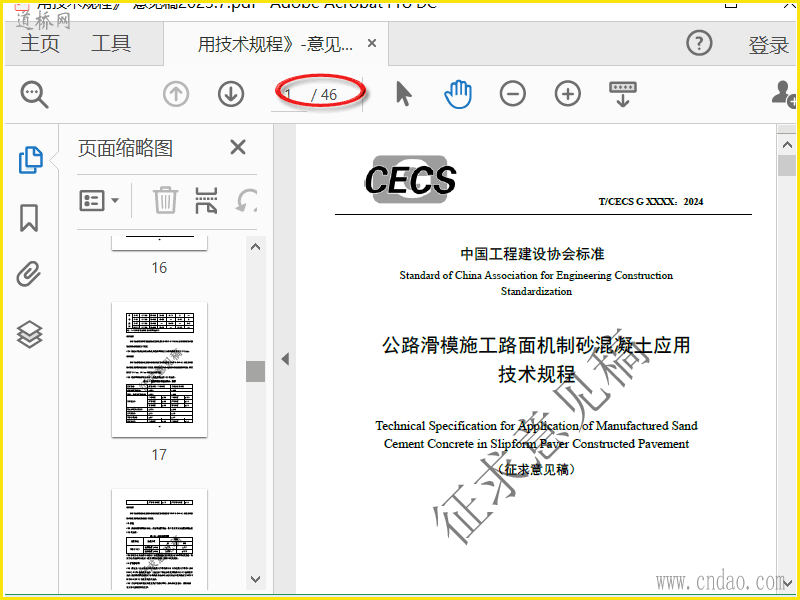Collapse the navigation pane with left triangle

pos(285,359)
